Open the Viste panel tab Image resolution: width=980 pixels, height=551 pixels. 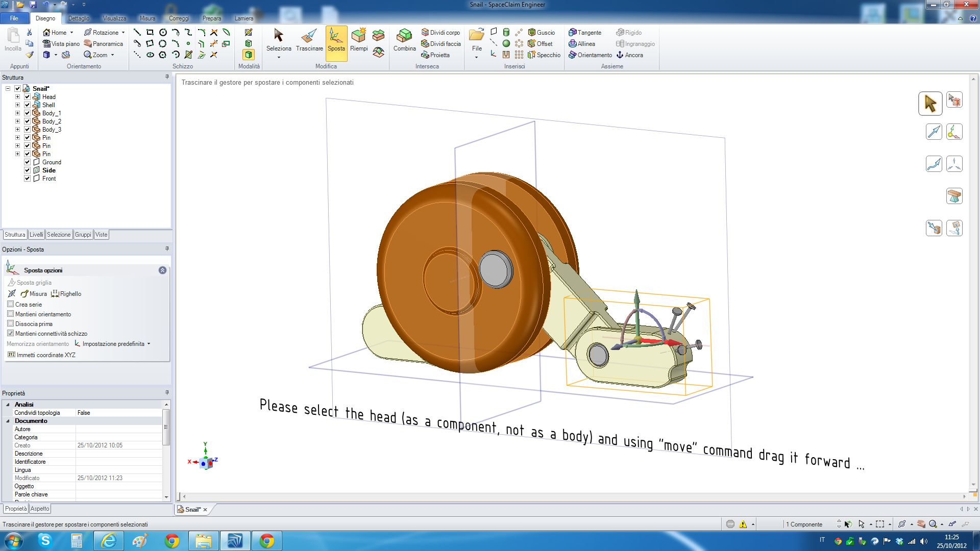(101, 235)
